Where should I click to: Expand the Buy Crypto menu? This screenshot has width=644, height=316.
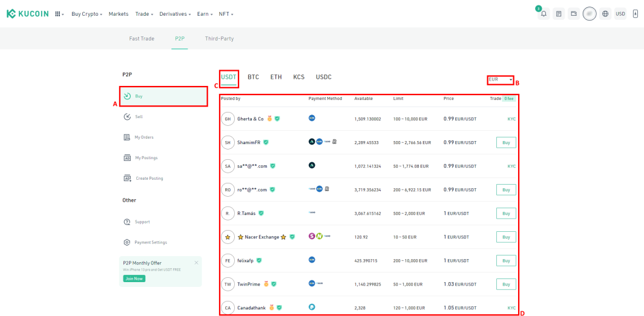(x=87, y=14)
